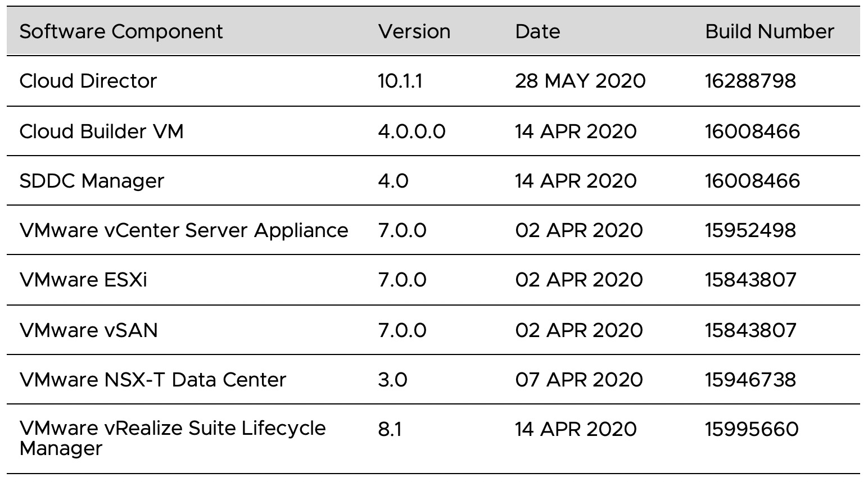868x482 pixels.
Task: Select the Cloud Director component cell
Action: (88, 81)
